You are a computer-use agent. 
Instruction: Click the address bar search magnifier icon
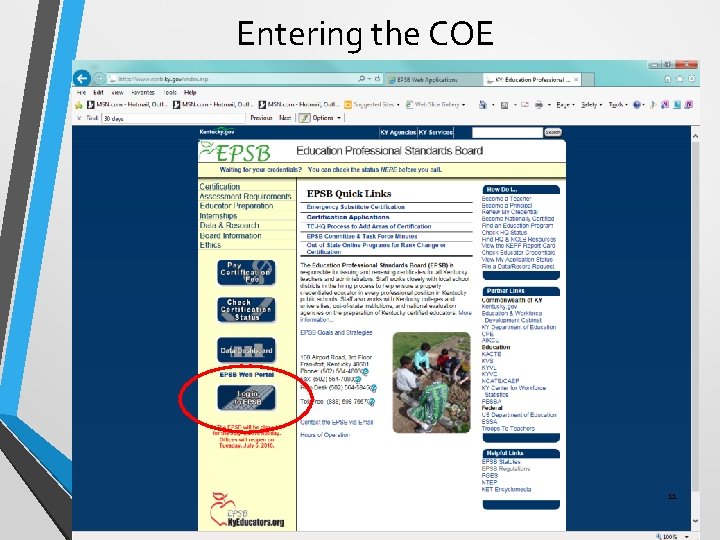362,79
